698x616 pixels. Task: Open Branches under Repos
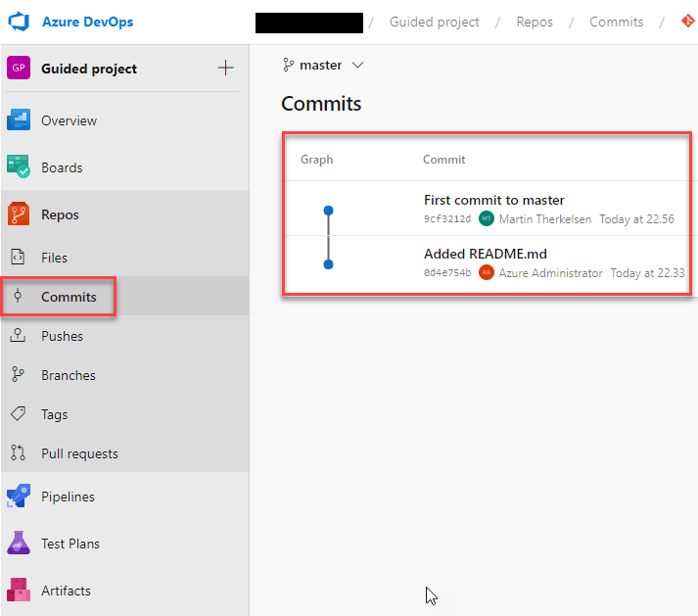coord(69,375)
